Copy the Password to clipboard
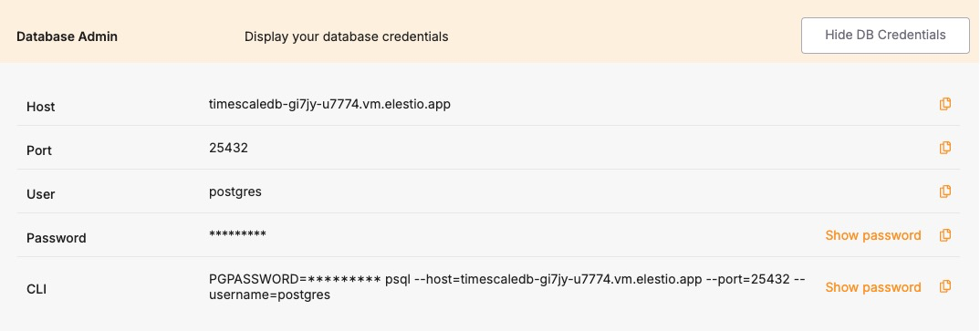This screenshot has width=980, height=331. pyautogui.click(x=945, y=235)
